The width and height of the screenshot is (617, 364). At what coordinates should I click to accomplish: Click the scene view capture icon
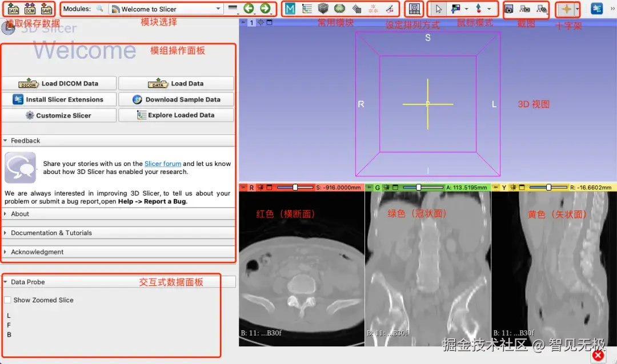click(x=524, y=9)
